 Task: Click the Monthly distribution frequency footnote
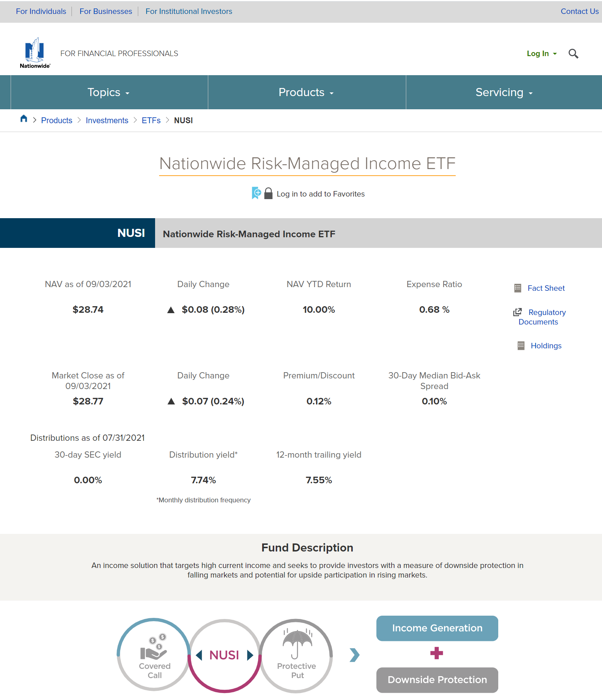click(x=203, y=500)
